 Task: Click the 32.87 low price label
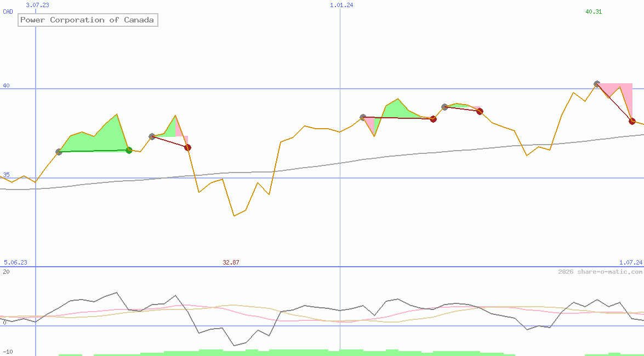coord(231,262)
